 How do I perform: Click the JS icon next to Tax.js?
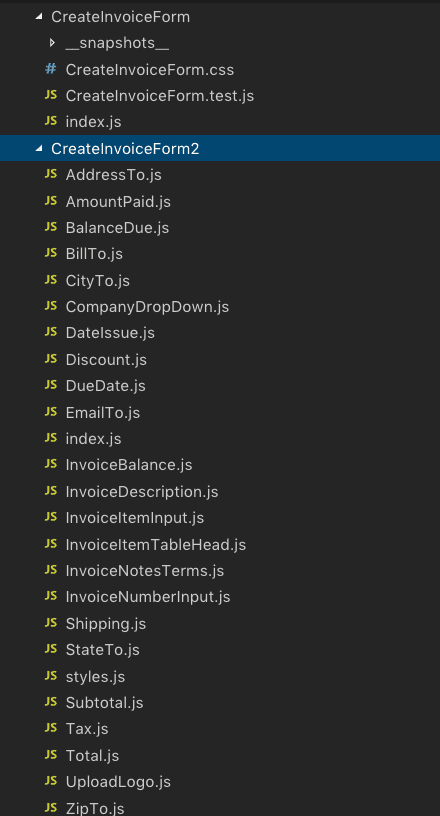51,728
